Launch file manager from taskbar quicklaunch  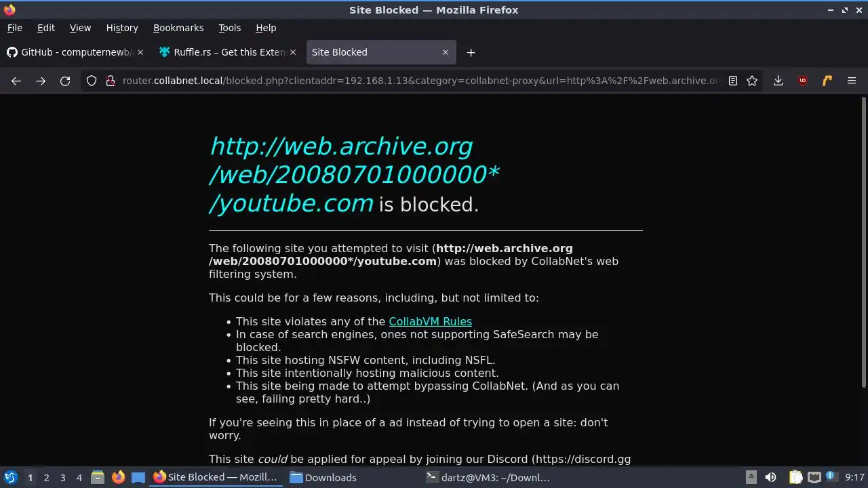click(98, 477)
